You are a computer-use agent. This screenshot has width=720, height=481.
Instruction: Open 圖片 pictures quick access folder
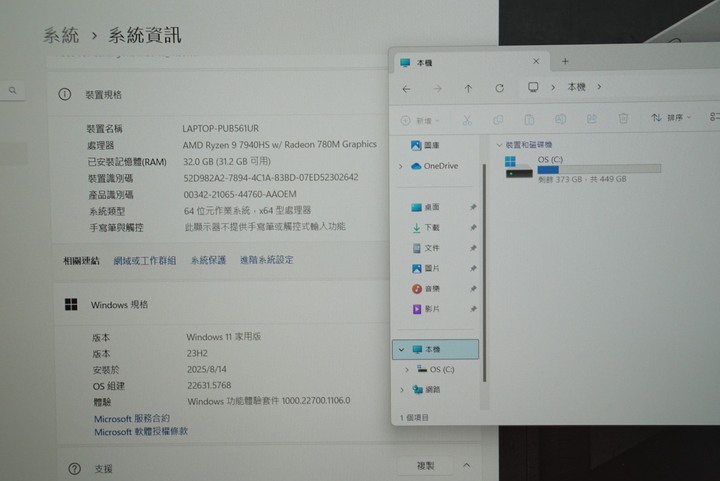[x=425, y=268]
